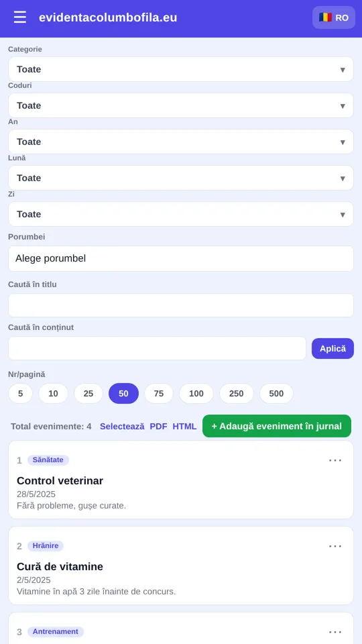The width and height of the screenshot is (362, 644).
Task: Export events via PDF link
Action: pos(158,427)
